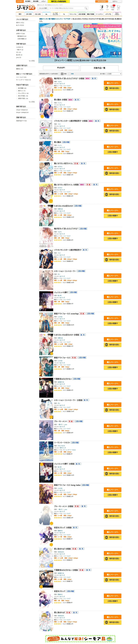Viewport: 138px width, 644px height.
Task: Open the cart icon in header
Action: pos(118,8)
